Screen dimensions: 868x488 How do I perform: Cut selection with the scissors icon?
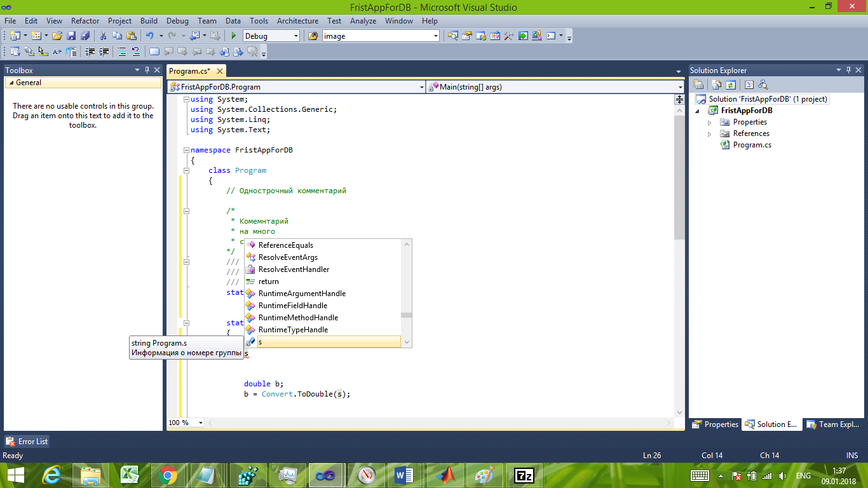(x=103, y=36)
